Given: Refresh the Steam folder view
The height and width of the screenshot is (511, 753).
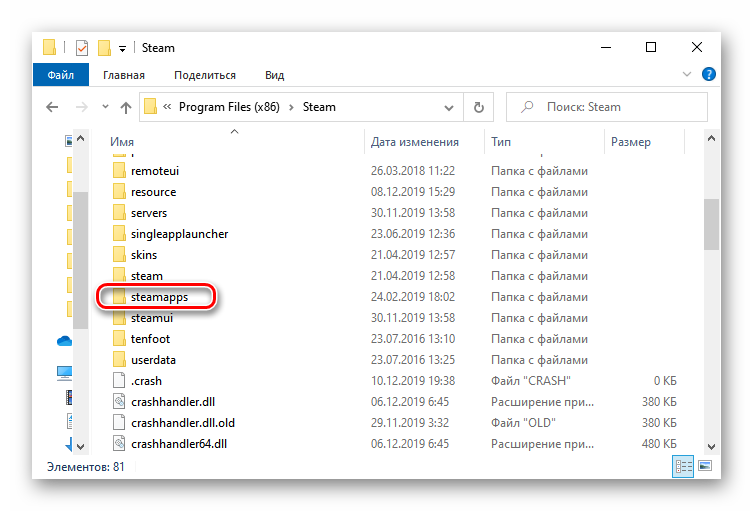Looking at the screenshot, I should [x=479, y=107].
